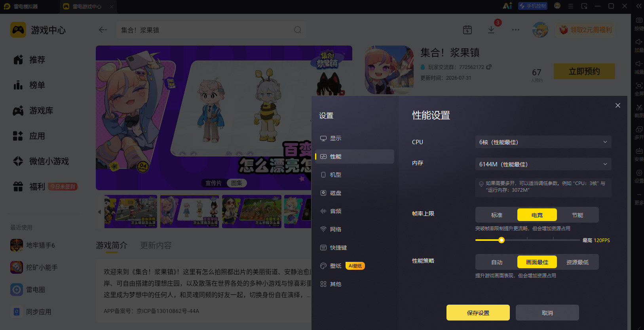
Task: Select 节能 frame rate limit
Action: [578, 215]
